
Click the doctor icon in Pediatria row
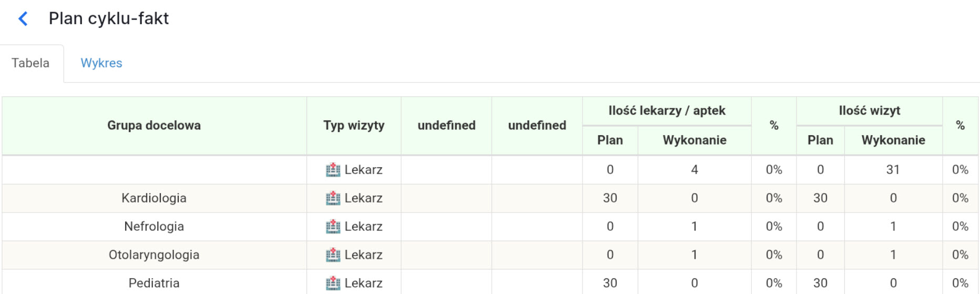click(333, 283)
